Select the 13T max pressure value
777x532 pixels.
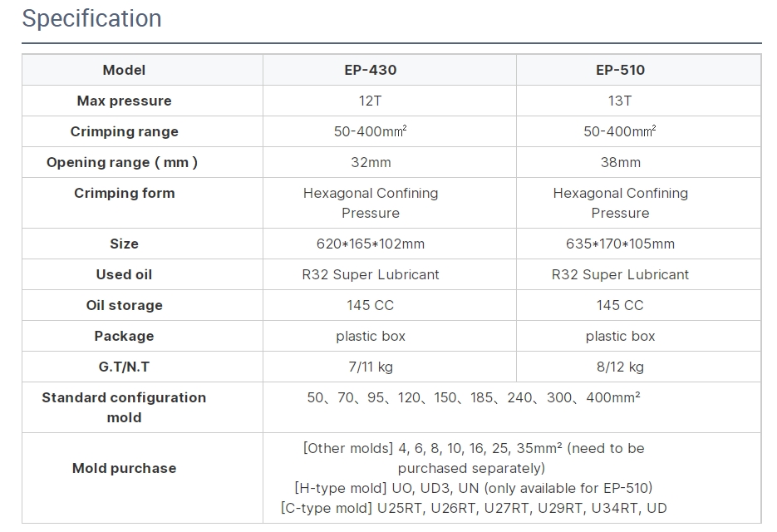(x=620, y=101)
